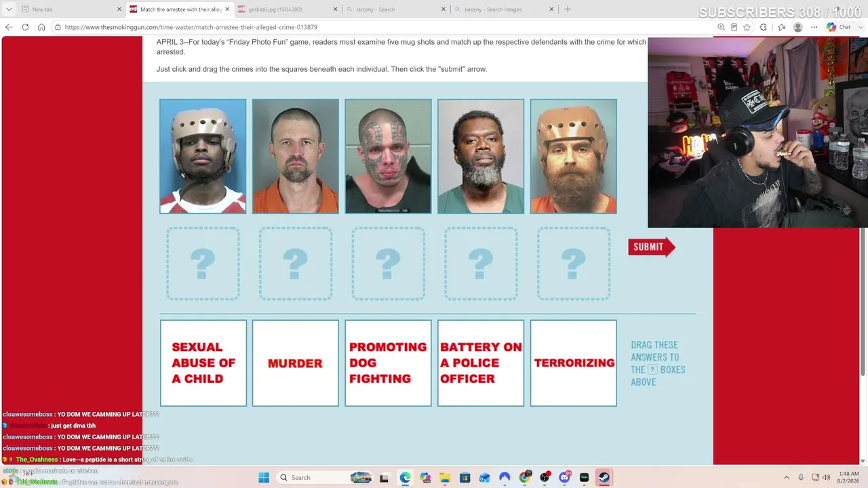Select the mug shot with face tattoos
This screenshot has width=868, height=488.
click(x=388, y=157)
